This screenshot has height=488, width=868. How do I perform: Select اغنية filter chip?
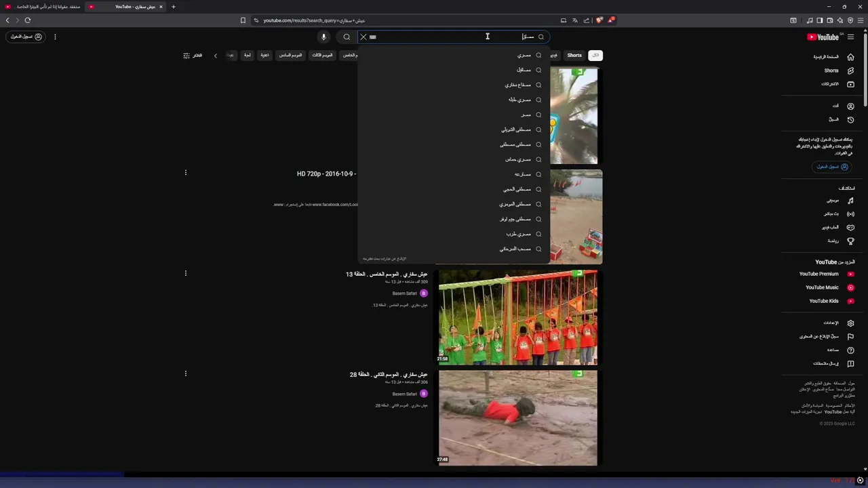click(x=264, y=56)
